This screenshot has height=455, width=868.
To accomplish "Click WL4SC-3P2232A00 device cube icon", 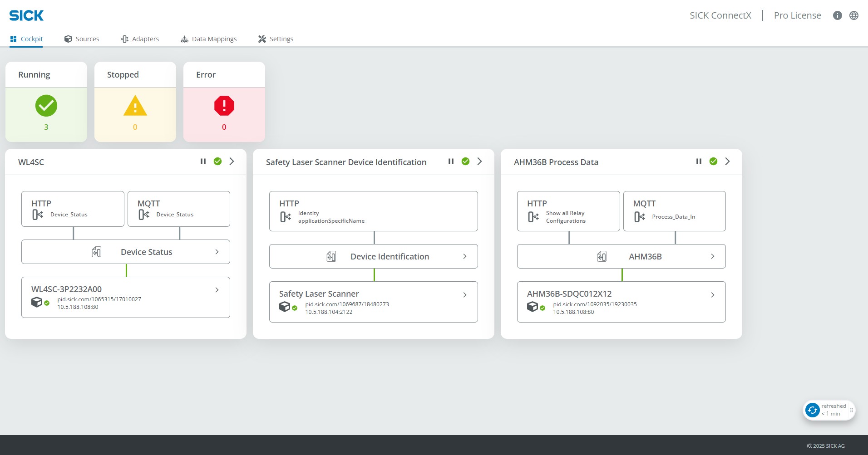I will (x=37, y=302).
